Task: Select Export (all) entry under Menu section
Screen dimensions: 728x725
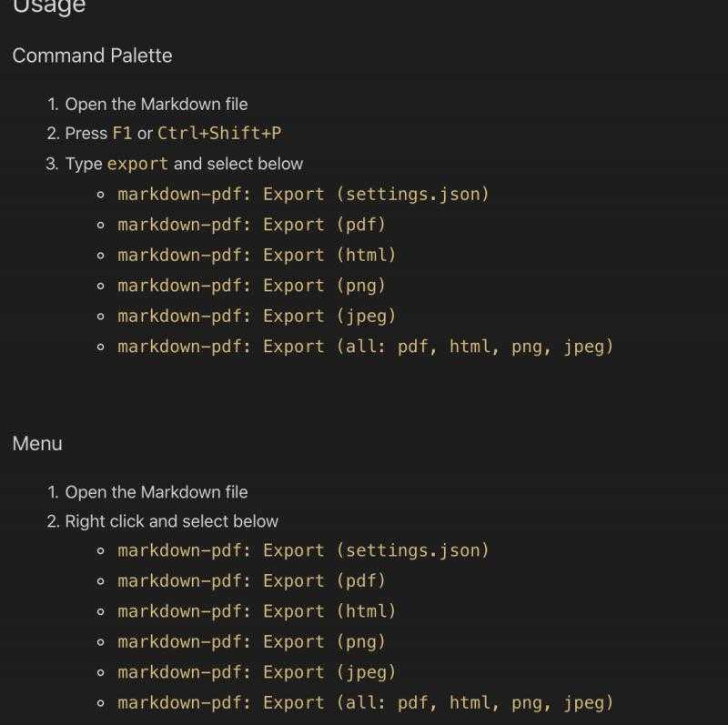Action: point(366,703)
